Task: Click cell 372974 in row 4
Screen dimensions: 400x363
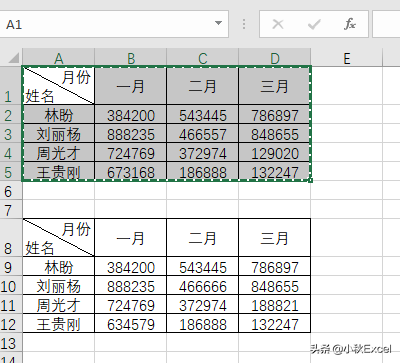Action: 203,152
